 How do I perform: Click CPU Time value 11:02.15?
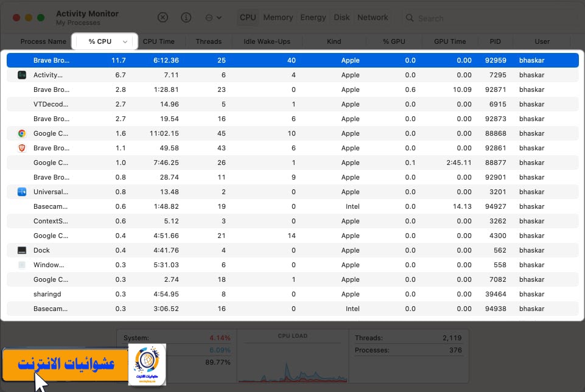pyautogui.click(x=164, y=133)
